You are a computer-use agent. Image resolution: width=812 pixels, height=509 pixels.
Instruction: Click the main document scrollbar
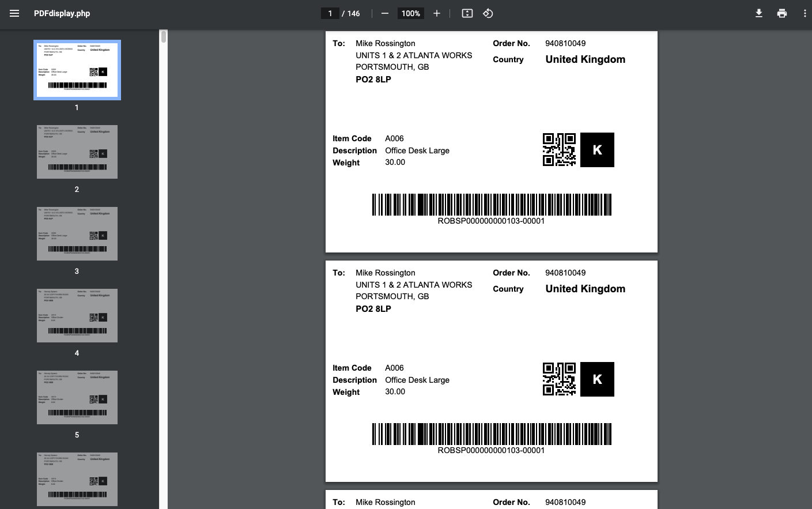[x=809, y=231]
